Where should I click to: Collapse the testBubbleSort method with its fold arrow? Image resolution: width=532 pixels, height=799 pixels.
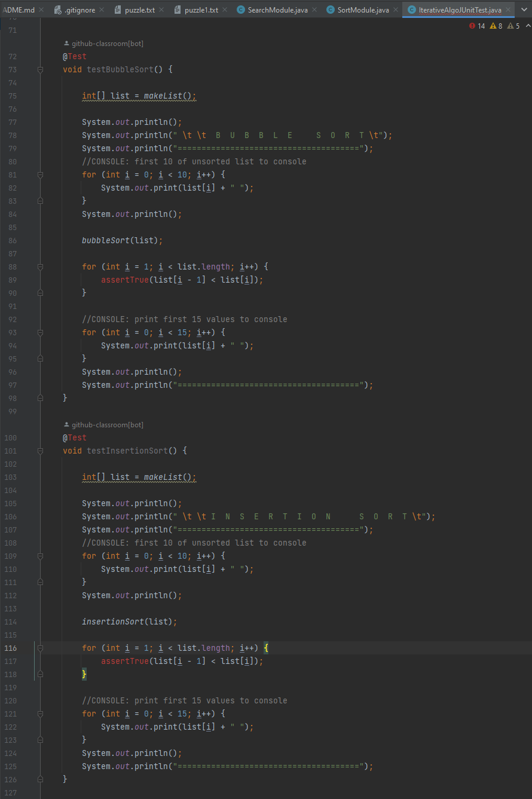pyautogui.click(x=39, y=69)
